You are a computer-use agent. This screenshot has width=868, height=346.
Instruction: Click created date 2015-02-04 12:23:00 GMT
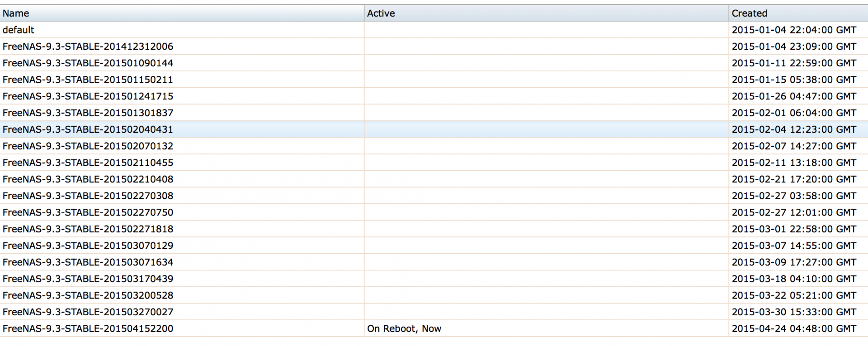[794, 129]
